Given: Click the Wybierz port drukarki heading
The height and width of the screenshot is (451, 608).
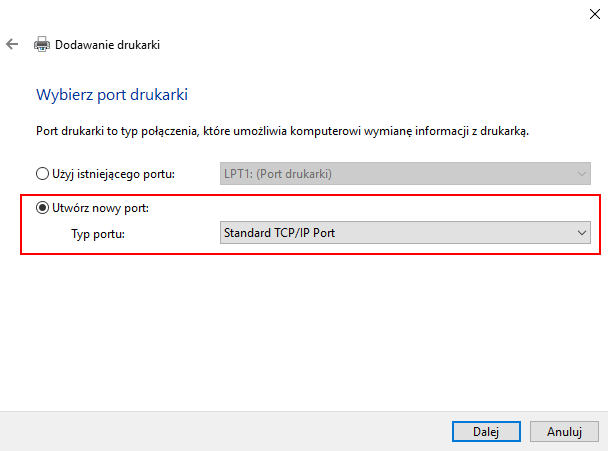Looking at the screenshot, I should point(112,95).
